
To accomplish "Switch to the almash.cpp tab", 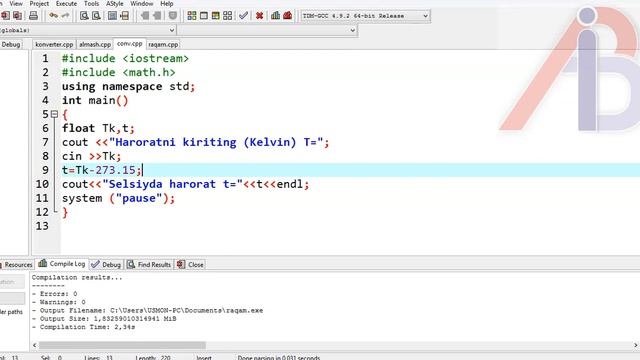I will point(95,44).
